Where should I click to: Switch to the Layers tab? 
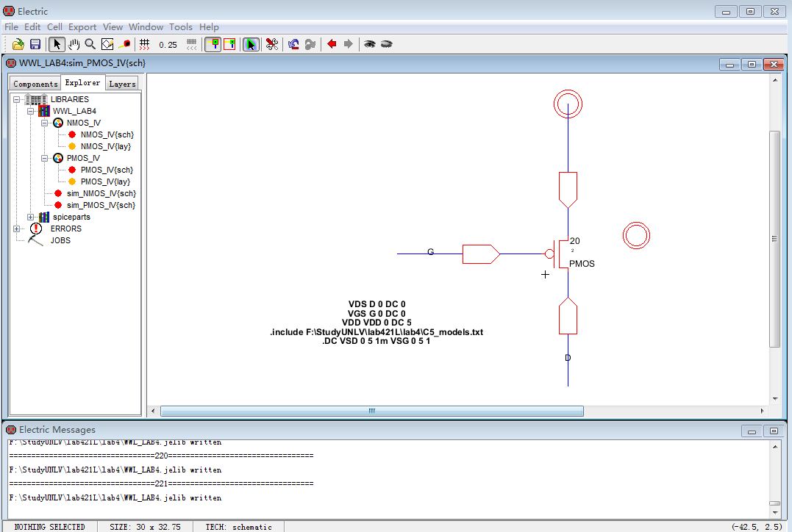tap(122, 84)
